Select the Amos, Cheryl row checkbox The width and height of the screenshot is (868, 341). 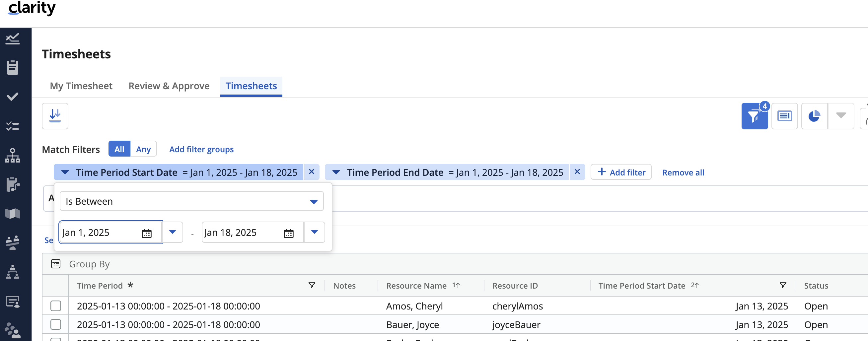pos(56,306)
